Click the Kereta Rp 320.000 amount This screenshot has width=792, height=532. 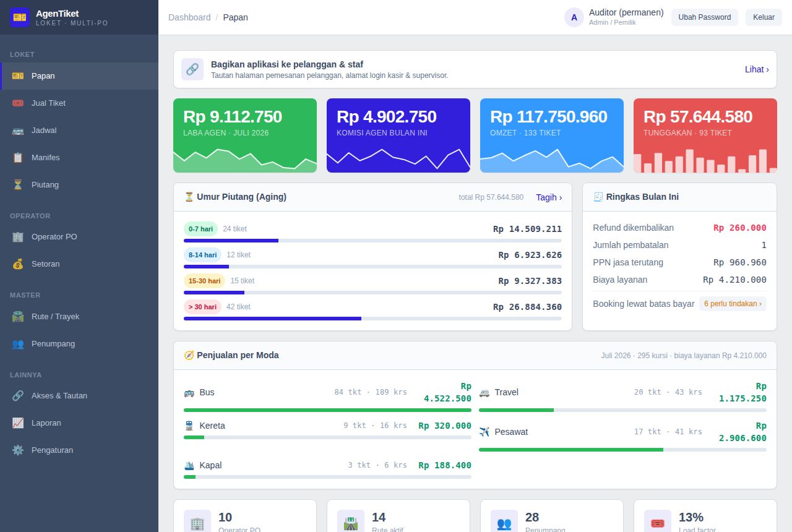click(445, 426)
